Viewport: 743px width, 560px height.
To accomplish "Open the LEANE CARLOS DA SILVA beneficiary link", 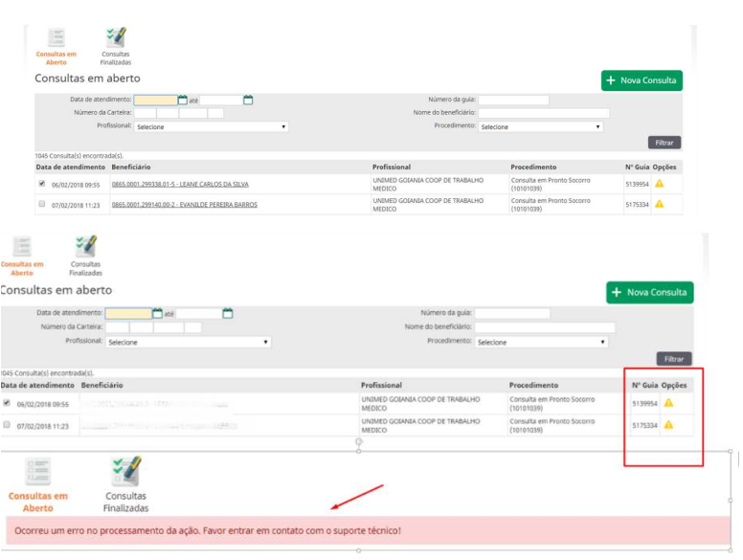I will click(180, 184).
